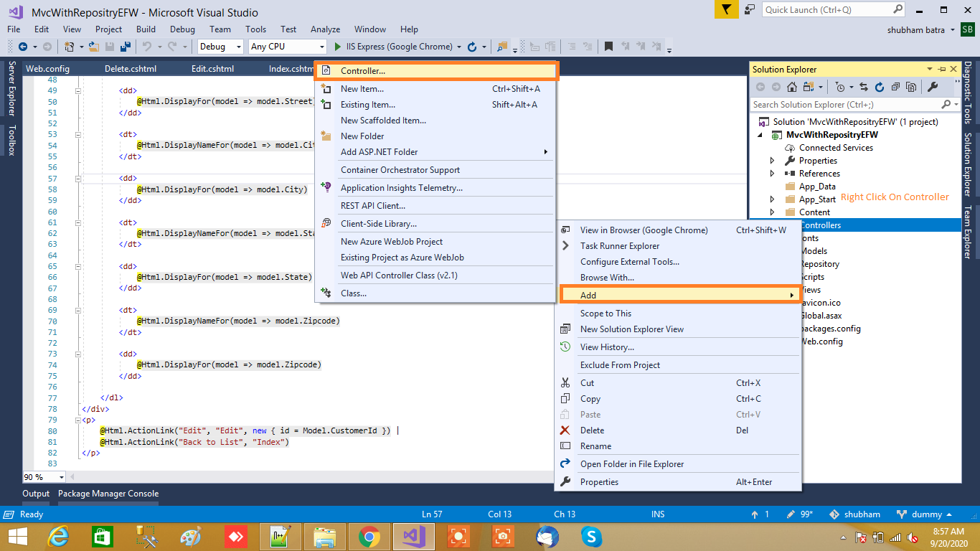Viewport: 980px width, 551px height.
Task: Select Open Folder in File Explorer
Action: pos(678,464)
